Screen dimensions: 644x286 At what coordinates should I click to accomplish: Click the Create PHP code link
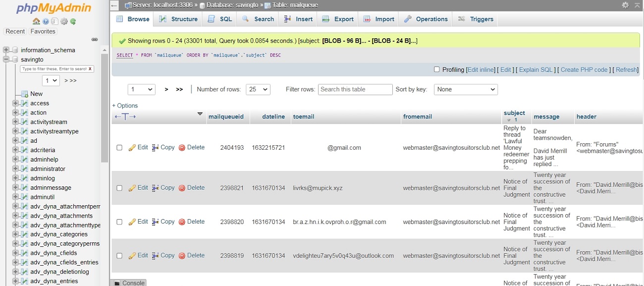click(584, 70)
